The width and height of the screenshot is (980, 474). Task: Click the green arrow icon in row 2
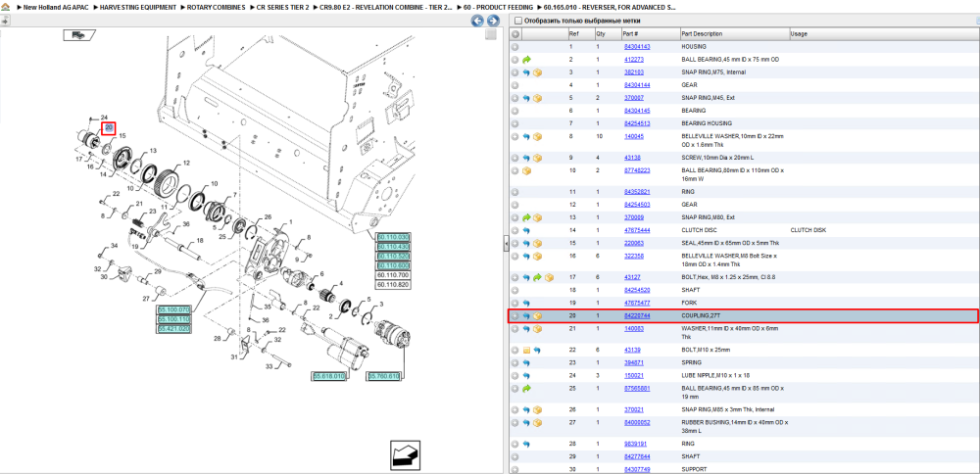[x=526, y=60]
